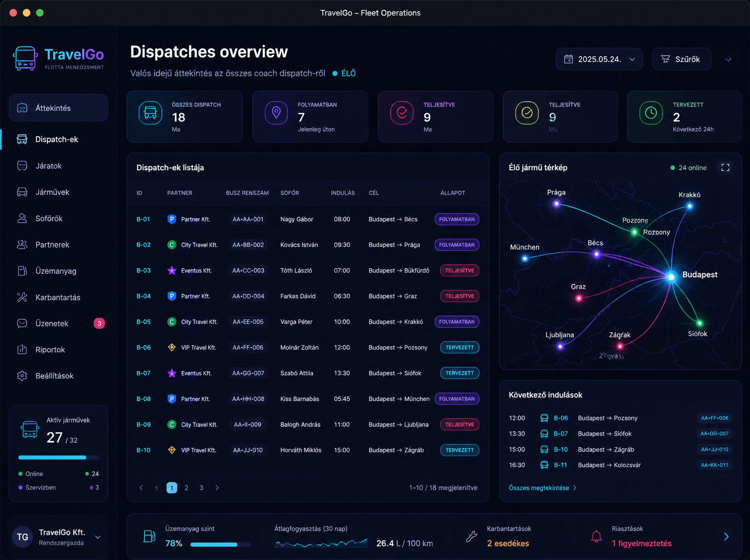Click the INDULÁS column header
Viewport: 750px width, 560px height.
[x=343, y=193]
